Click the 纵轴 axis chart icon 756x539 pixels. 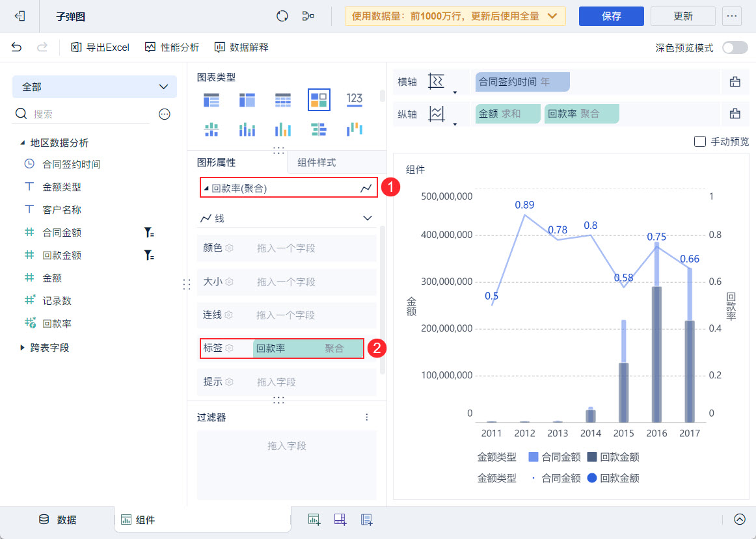(437, 114)
